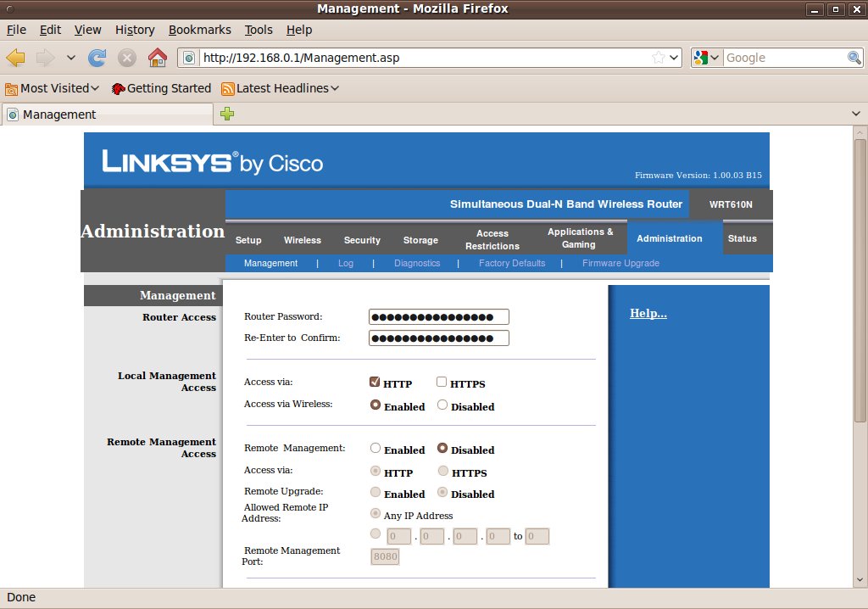
Task: Set Access via Wireless to Disabled
Action: tap(442, 405)
